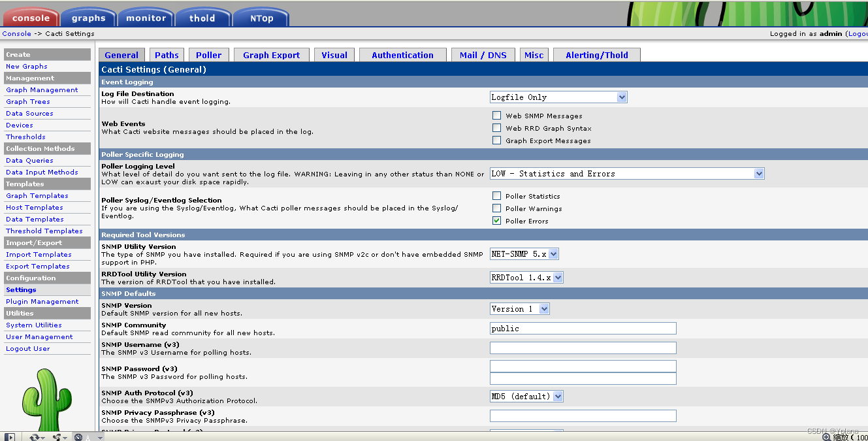
Task: Open the Authentication settings tab
Action: click(402, 55)
